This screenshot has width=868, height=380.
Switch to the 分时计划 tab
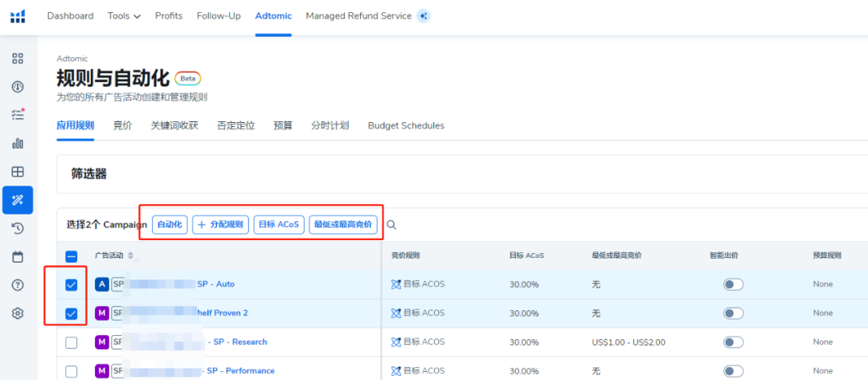click(330, 125)
